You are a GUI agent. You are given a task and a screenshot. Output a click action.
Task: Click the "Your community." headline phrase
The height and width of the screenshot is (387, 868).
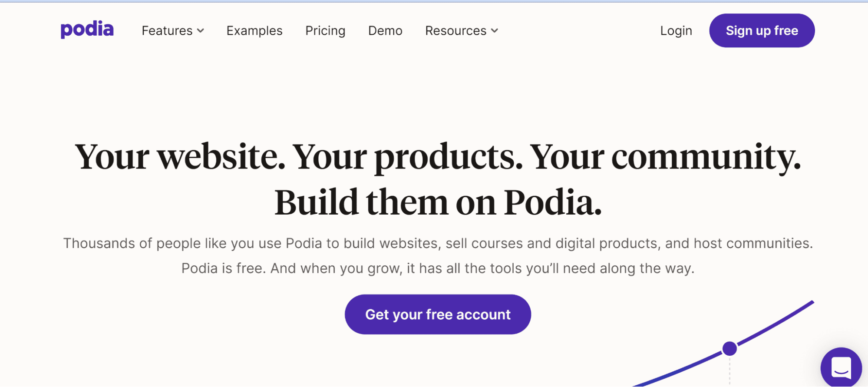pos(665,157)
